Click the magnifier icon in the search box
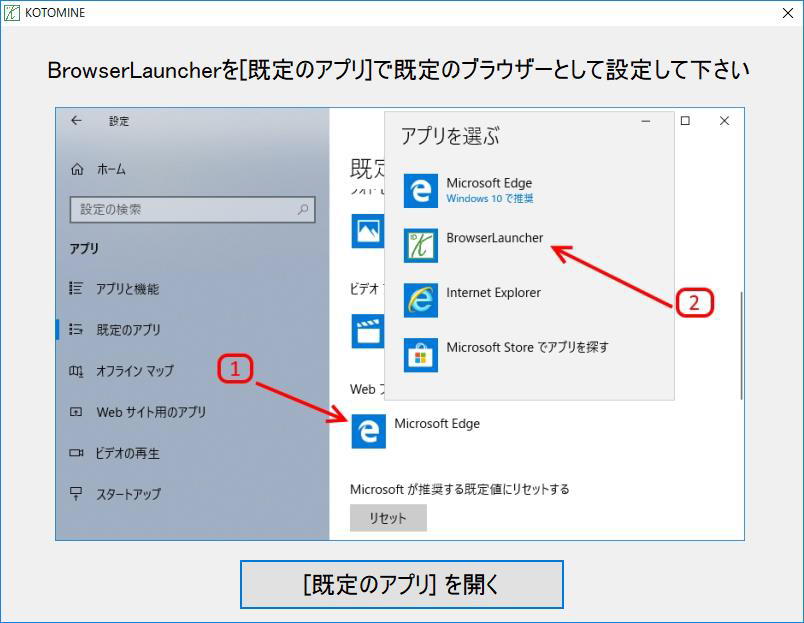The width and height of the screenshot is (804, 623). coord(303,210)
